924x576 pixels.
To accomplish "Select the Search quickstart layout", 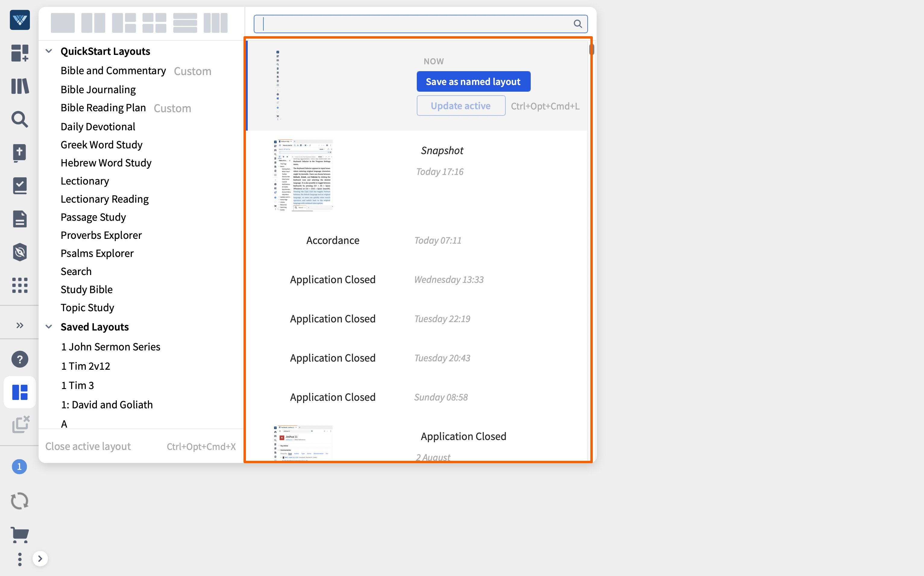I will (x=76, y=271).
